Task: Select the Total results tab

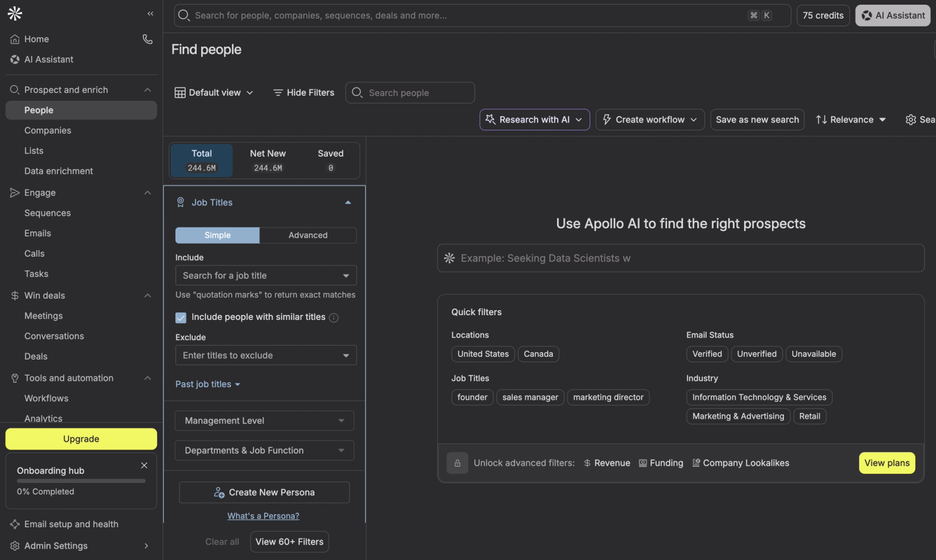Action: (x=202, y=161)
